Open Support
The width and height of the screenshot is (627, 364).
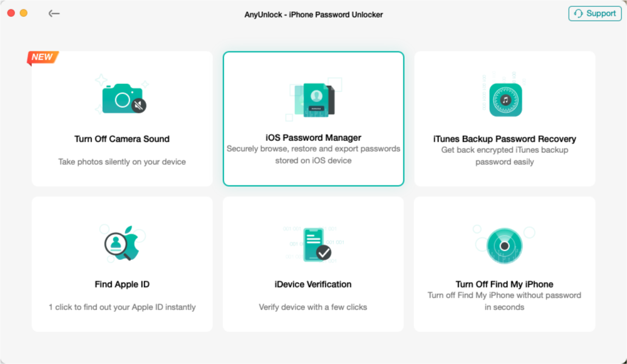(x=594, y=14)
